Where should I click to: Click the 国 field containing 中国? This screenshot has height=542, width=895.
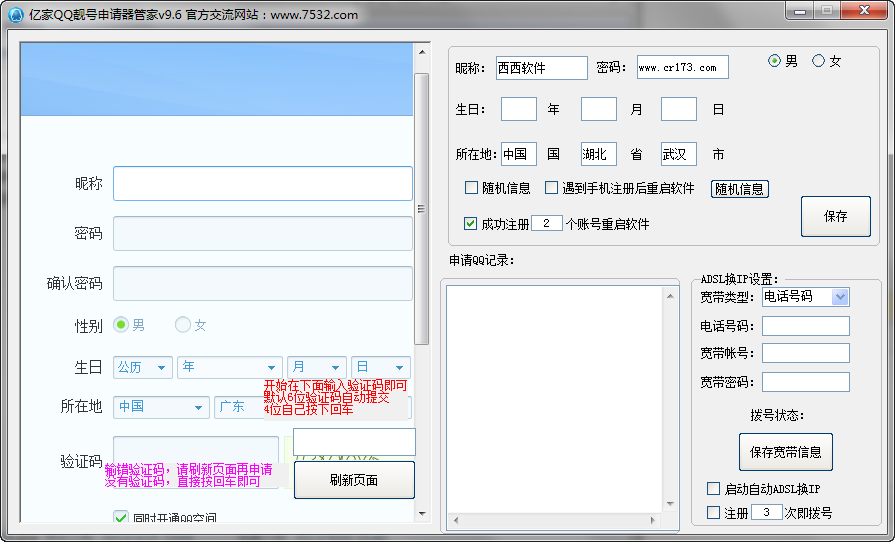click(x=519, y=154)
